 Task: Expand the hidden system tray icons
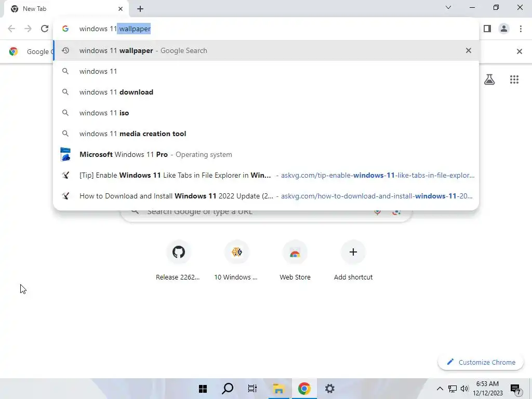coord(440,389)
